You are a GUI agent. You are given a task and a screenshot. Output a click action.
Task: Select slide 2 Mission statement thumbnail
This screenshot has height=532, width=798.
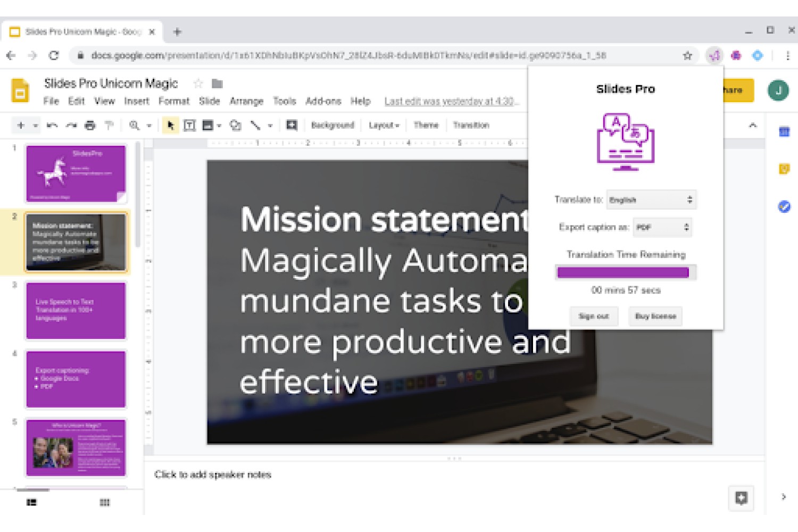coord(76,243)
